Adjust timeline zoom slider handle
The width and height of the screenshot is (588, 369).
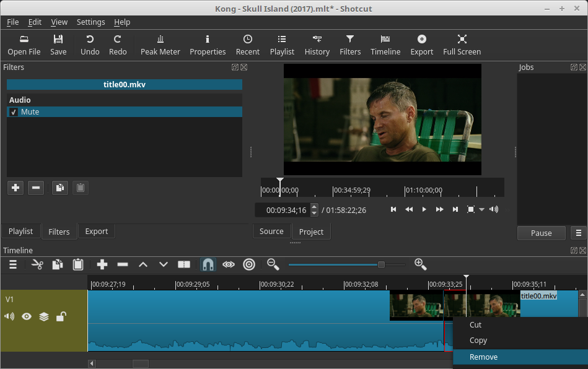tap(381, 265)
